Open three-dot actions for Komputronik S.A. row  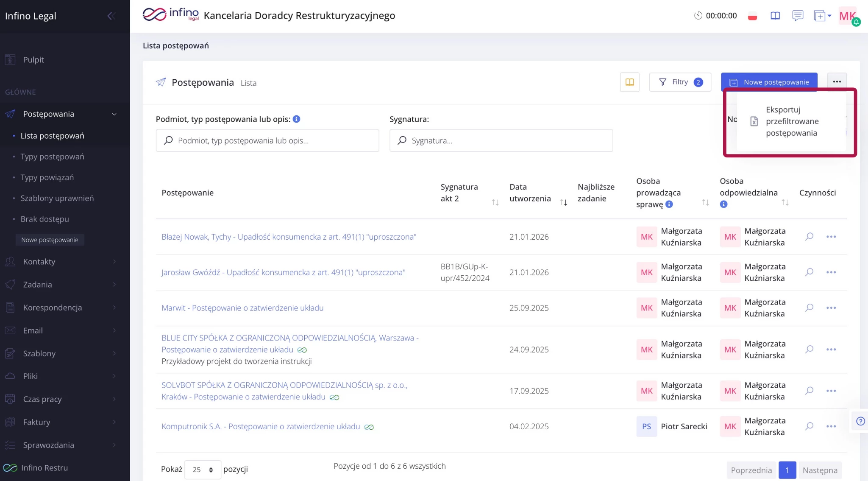coord(831,426)
